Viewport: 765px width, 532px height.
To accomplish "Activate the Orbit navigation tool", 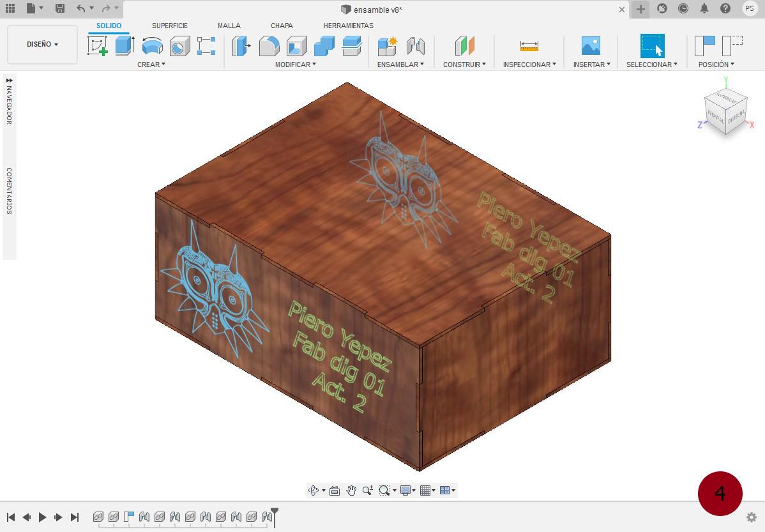I will (314, 490).
